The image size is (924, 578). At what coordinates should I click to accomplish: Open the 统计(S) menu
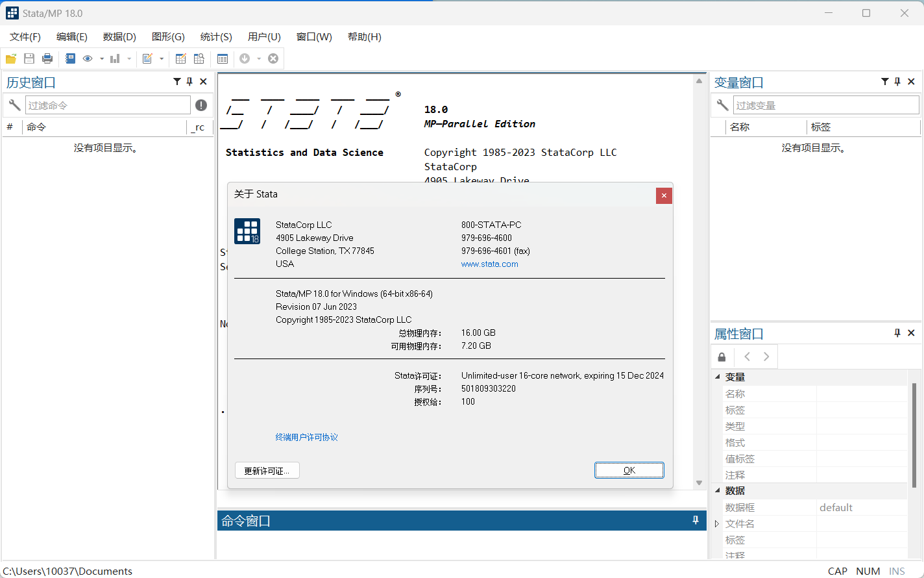click(216, 37)
